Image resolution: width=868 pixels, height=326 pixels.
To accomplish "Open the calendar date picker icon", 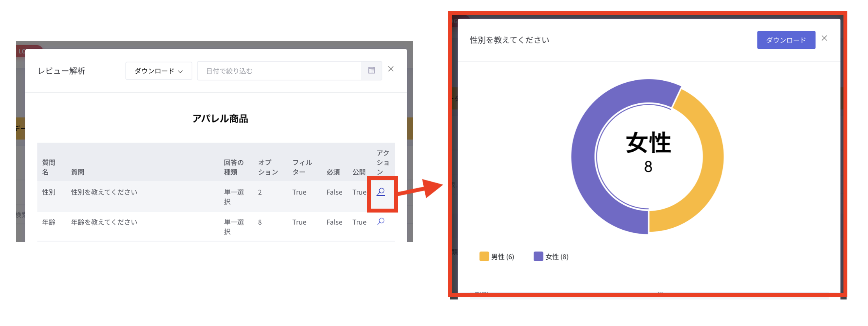I will point(371,71).
